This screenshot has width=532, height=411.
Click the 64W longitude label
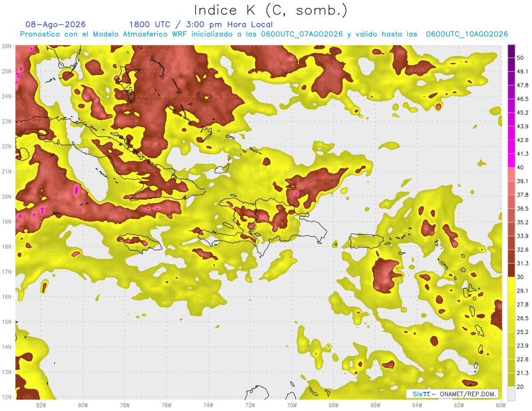(417, 405)
